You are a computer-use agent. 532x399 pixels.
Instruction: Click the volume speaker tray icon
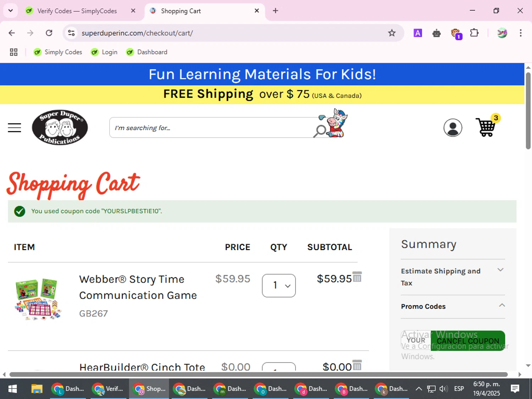(x=443, y=389)
